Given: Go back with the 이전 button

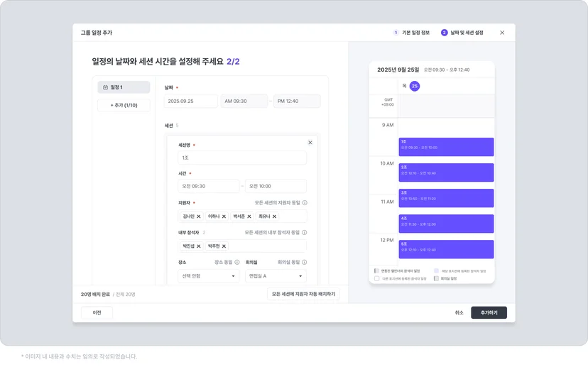Looking at the screenshot, I should (97, 312).
